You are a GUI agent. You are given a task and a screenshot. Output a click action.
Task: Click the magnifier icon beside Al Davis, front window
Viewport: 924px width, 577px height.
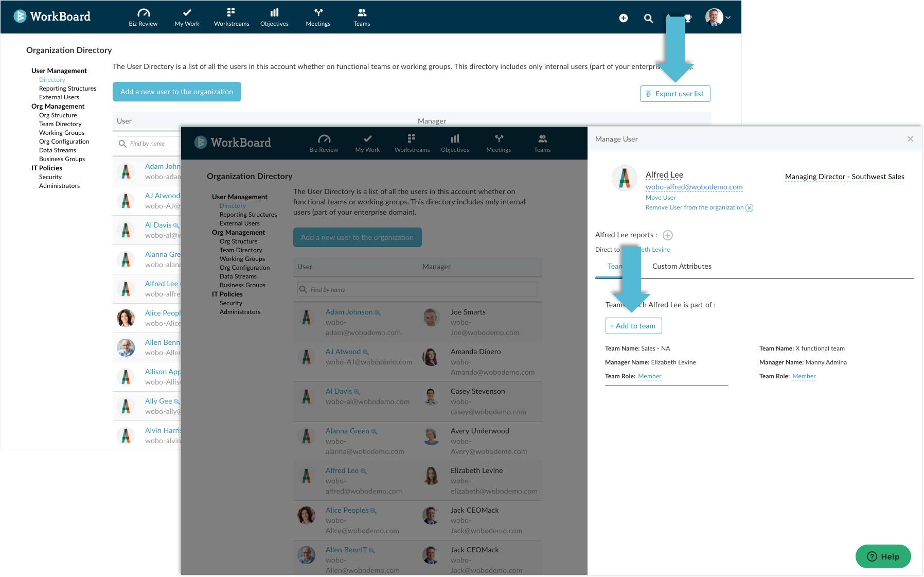(357, 392)
